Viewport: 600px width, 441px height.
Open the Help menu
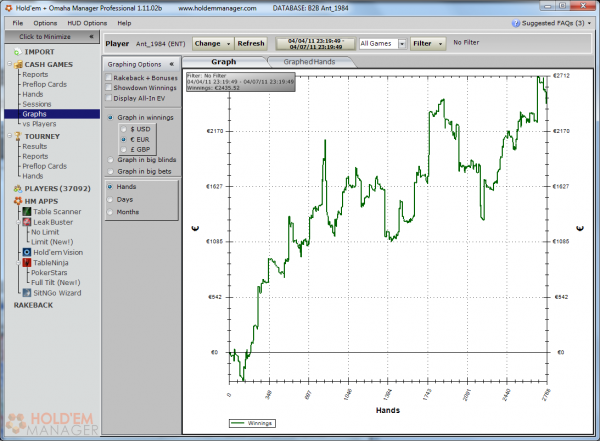pyautogui.click(x=124, y=23)
